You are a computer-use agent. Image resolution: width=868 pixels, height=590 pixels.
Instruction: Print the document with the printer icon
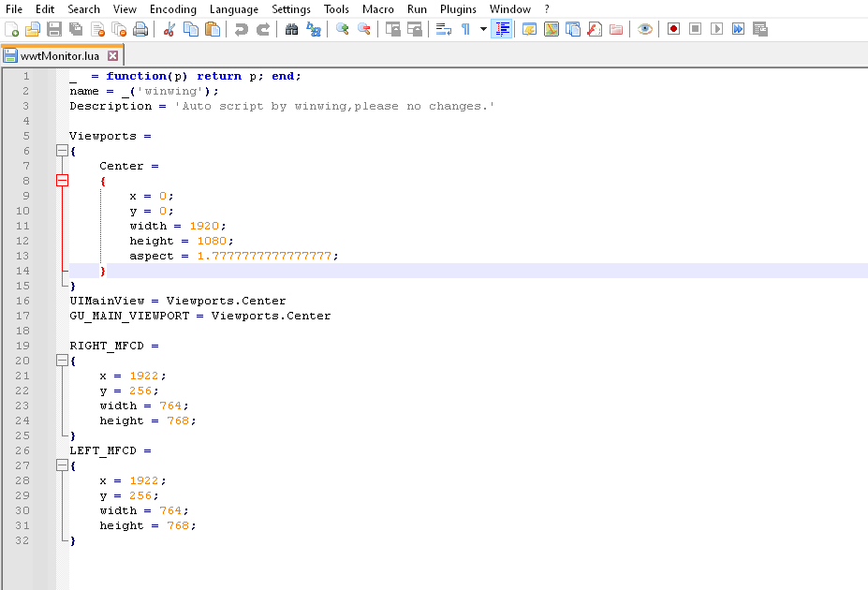[x=140, y=29]
